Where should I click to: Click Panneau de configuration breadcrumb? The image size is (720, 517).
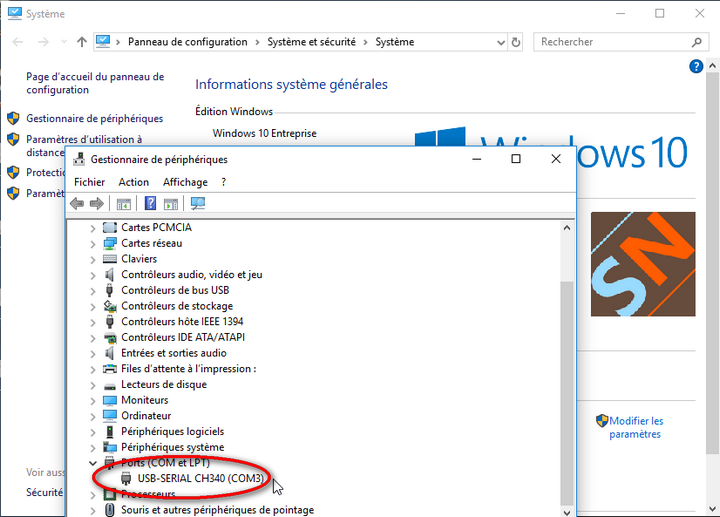(187, 42)
